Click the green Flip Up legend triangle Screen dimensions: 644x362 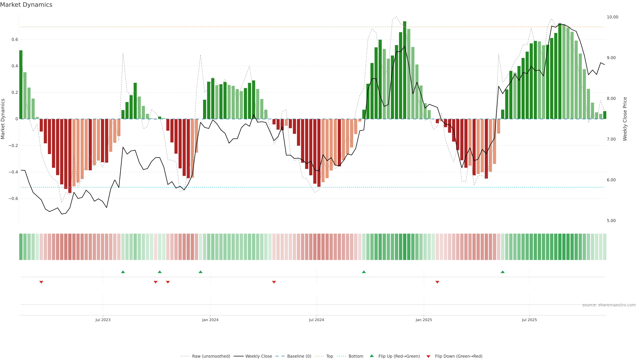coord(371,356)
